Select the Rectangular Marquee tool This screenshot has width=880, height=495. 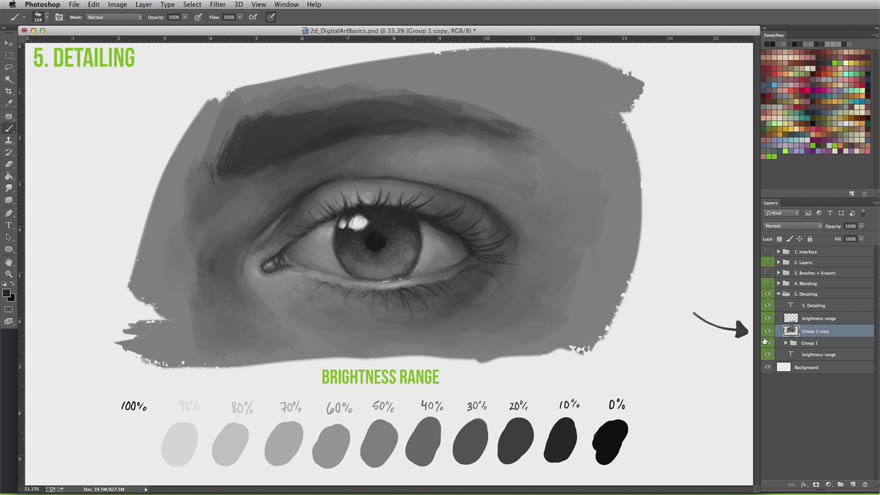[x=8, y=56]
